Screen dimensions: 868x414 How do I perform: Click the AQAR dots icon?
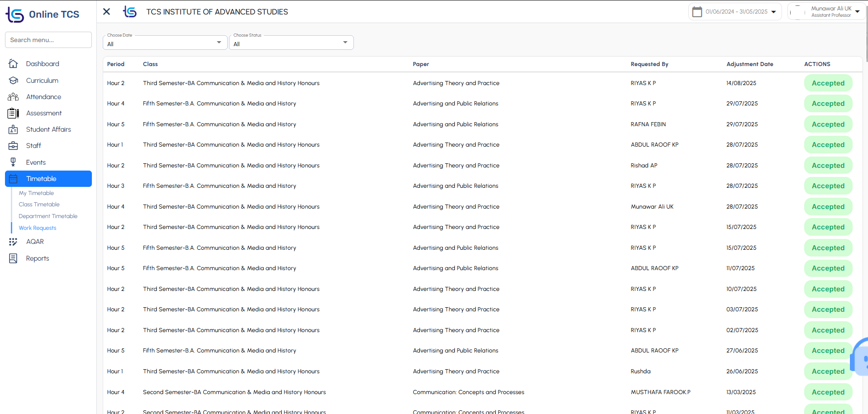pyautogui.click(x=13, y=242)
